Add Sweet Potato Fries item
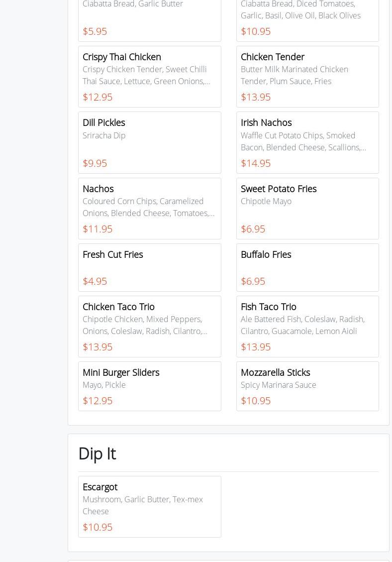Image resolution: width=392 pixels, height=562 pixels. [307, 209]
